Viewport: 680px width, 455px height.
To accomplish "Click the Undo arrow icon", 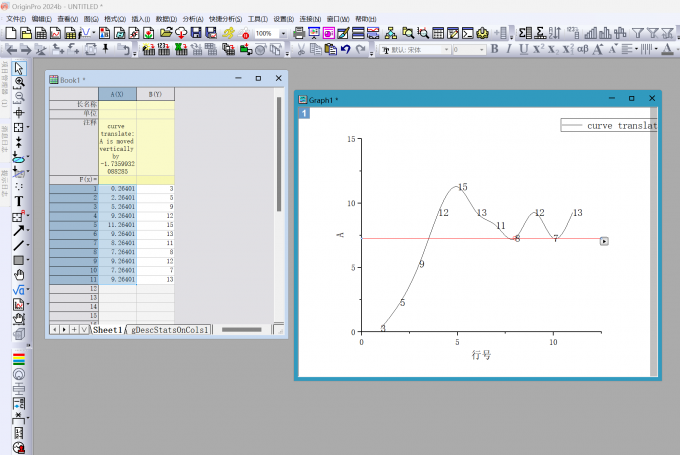I will click(345, 49).
